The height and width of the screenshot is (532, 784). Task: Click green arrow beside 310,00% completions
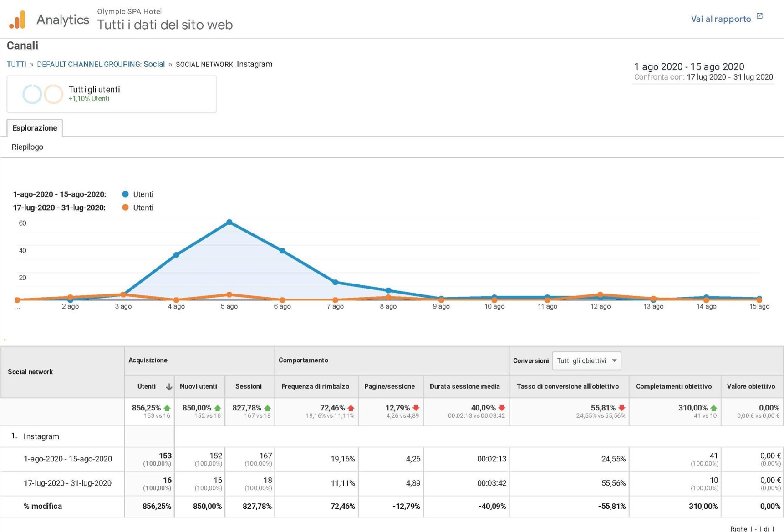pyautogui.click(x=713, y=408)
